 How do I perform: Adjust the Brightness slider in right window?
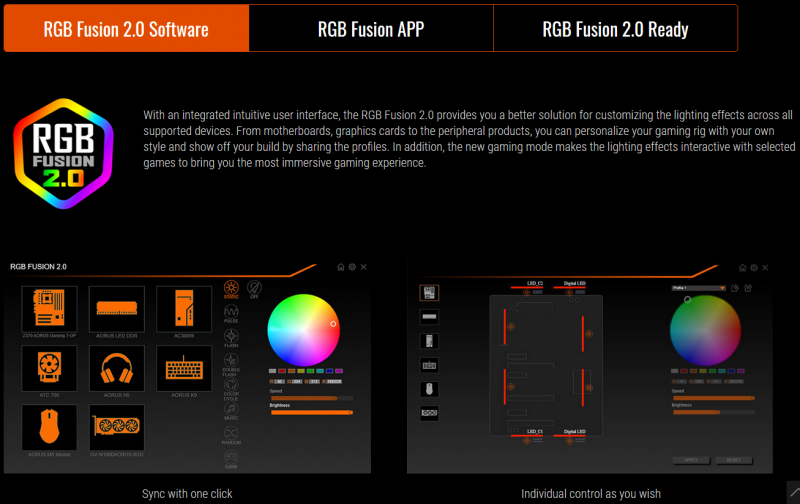[x=713, y=412]
